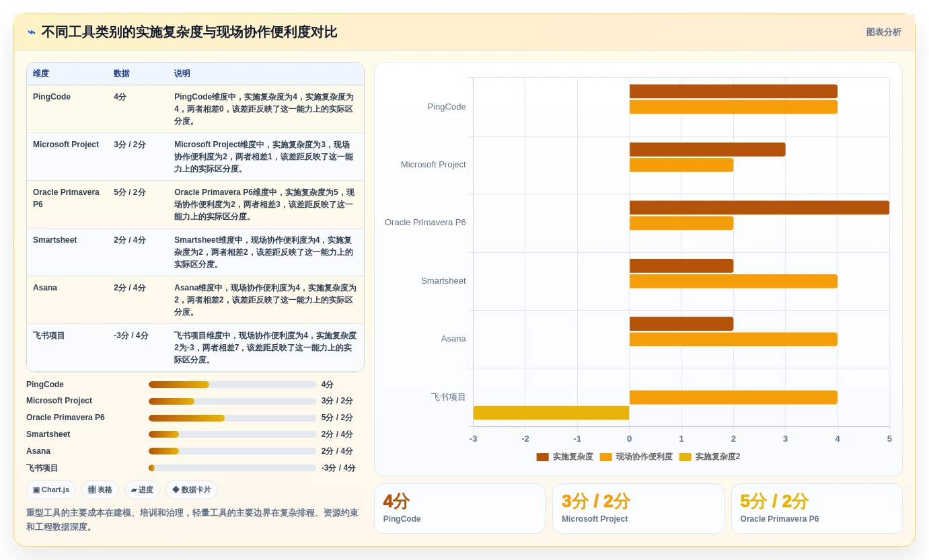The width and height of the screenshot is (929, 560).
Task: Click Asana orange bar in chart
Action: click(x=733, y=339)
